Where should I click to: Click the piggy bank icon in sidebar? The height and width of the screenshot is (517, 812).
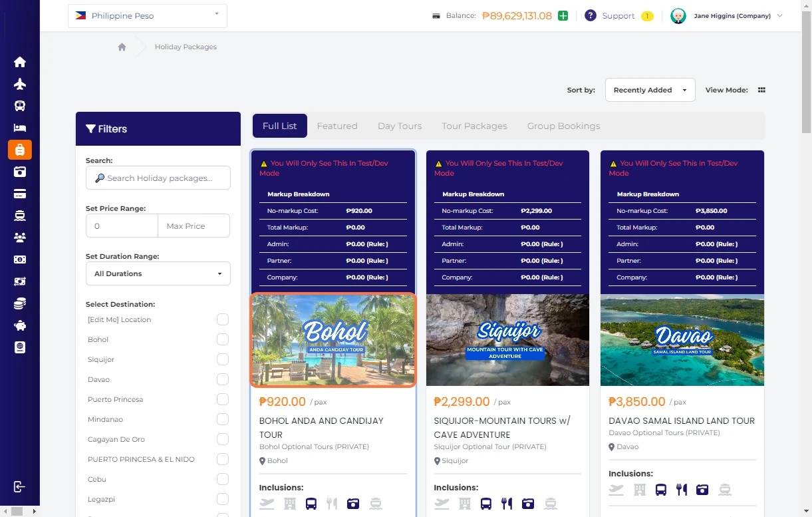(20, 325)
